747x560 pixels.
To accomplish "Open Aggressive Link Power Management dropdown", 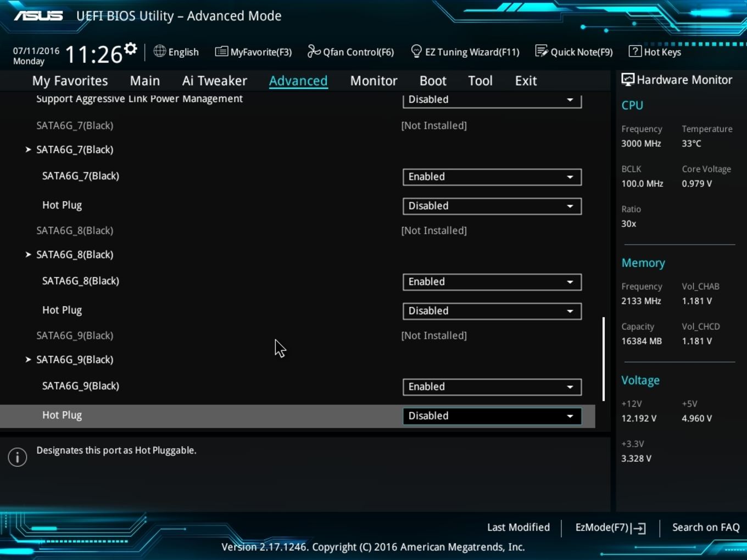I will pos(492,100).
